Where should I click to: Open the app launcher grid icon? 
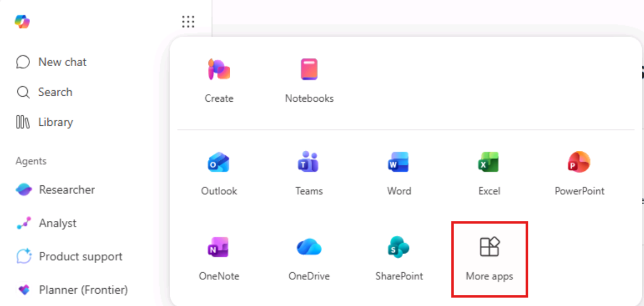(188, 21)
